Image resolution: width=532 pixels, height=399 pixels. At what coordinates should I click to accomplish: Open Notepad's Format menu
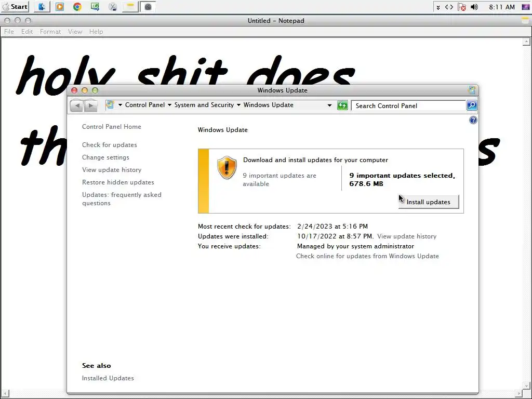50,32
